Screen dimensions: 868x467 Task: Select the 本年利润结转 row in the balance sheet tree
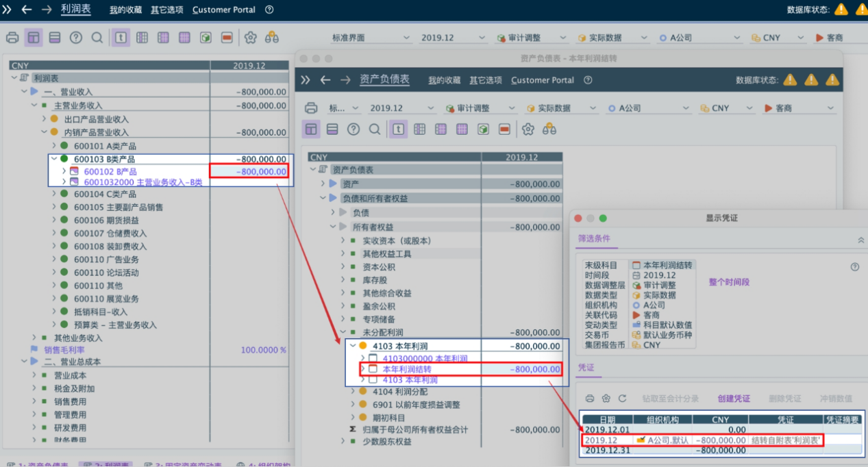[x=406, y=369]
